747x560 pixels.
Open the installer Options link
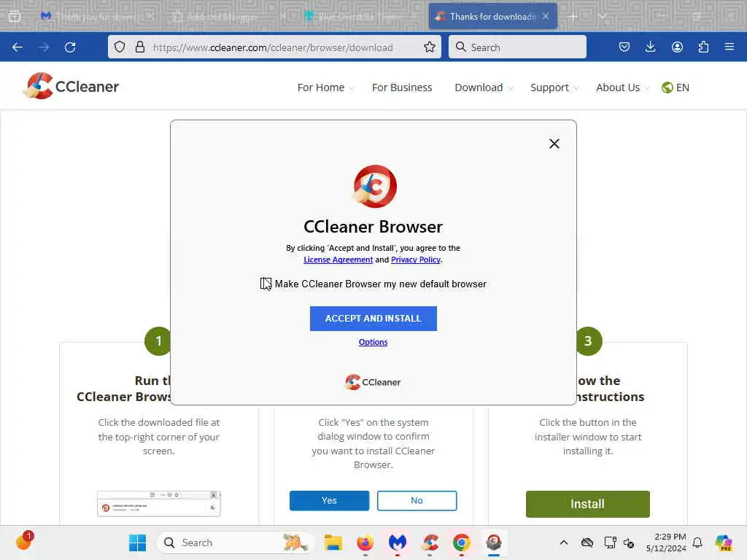(x=373, y=342)
